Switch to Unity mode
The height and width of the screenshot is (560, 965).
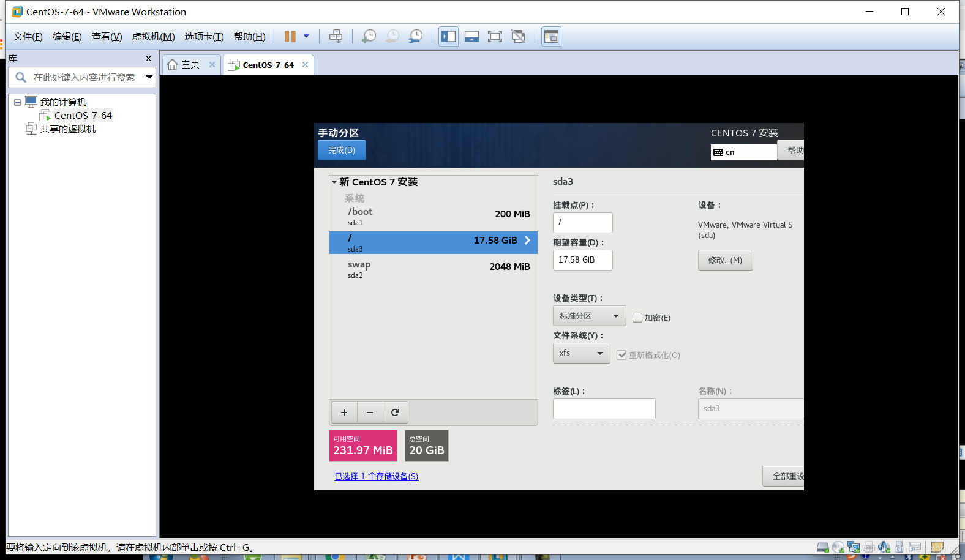tap(518, 36)
